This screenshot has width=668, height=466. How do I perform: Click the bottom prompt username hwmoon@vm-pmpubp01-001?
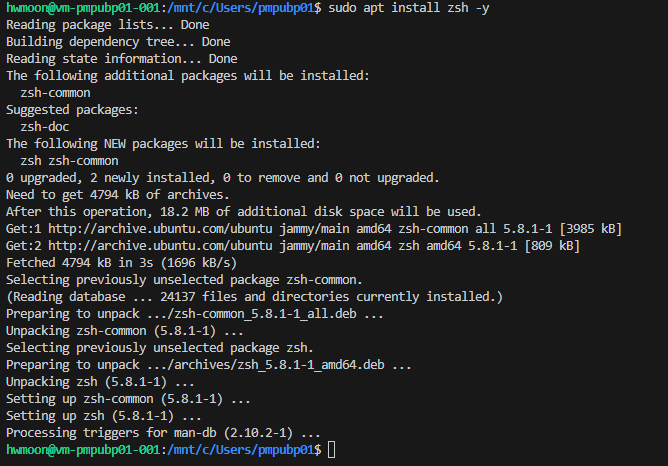click(83, 450)
